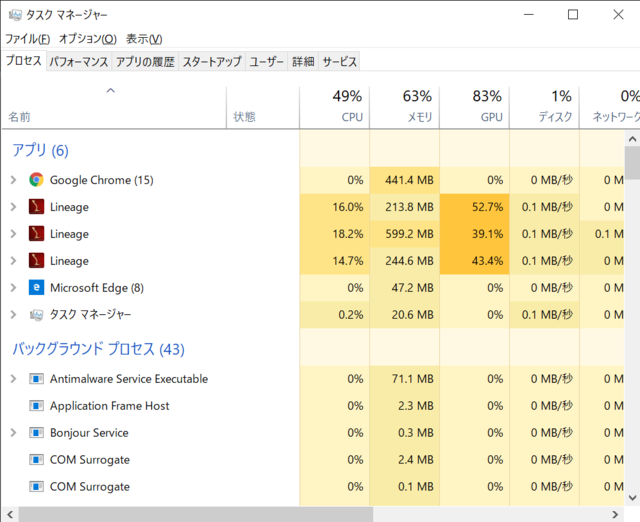The image size is (640, 522).
Task: Click the Lineage icon with 599.2 MB memory
Action: tap(36, 233)
